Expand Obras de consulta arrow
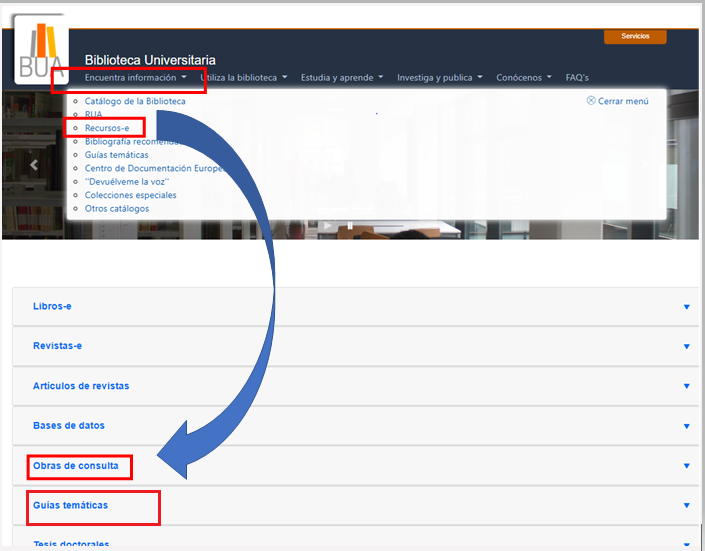The height and width of the screenshot is (551, 705). click(x=686, y=466)
